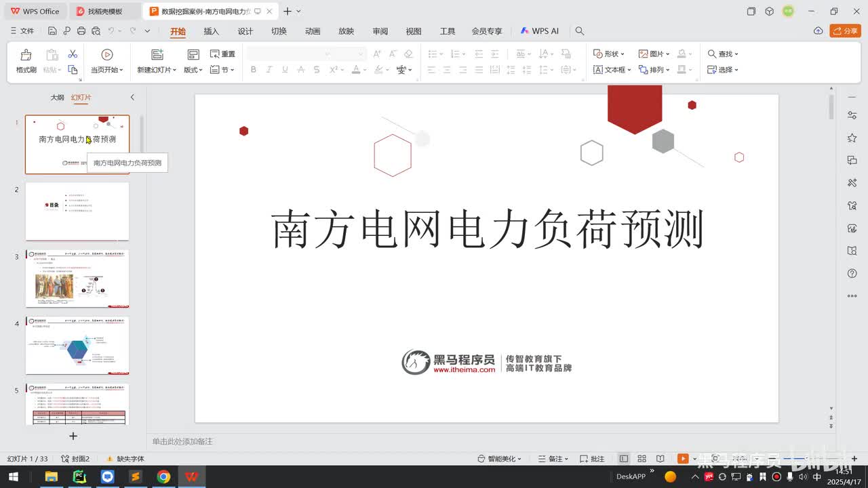Click the Help question mark in right sidebar
The height and width of the screenshot is (488, 868).
click(852, 273)
